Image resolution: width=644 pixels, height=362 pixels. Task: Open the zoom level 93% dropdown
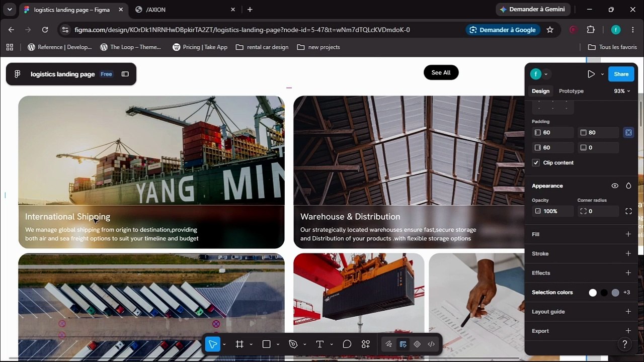622,91
